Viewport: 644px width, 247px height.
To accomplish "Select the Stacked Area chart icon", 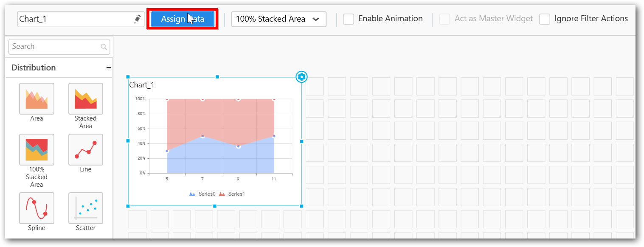I will 85,99.
